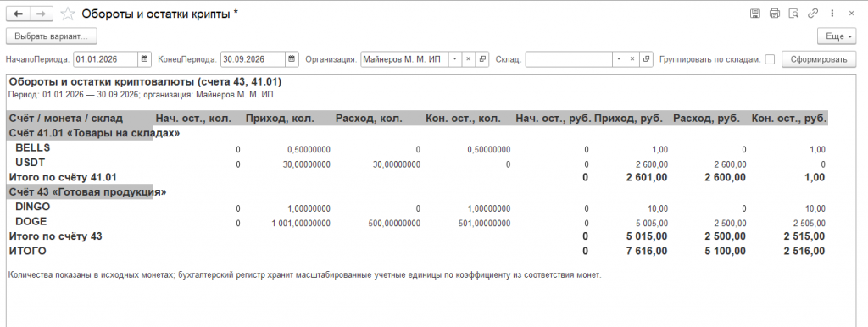
Task: Select the DOGE coin row label
Action: (31, 222)
